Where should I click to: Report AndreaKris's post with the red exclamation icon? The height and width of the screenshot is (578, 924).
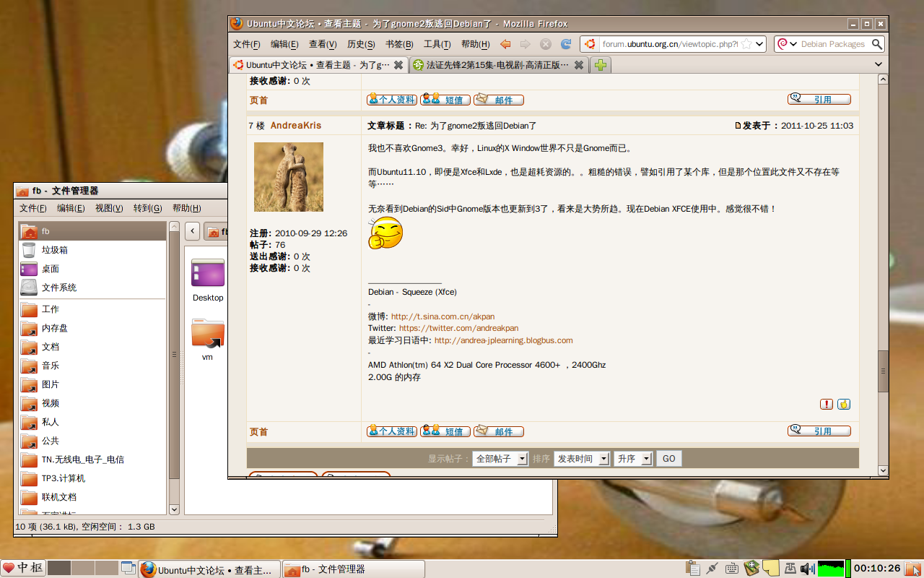point(827,404)
